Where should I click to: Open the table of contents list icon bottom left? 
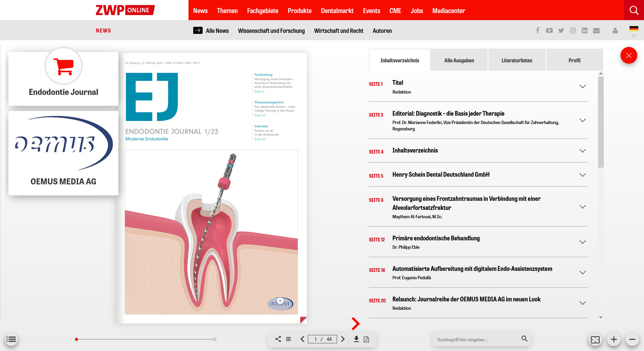pos(11,339)
